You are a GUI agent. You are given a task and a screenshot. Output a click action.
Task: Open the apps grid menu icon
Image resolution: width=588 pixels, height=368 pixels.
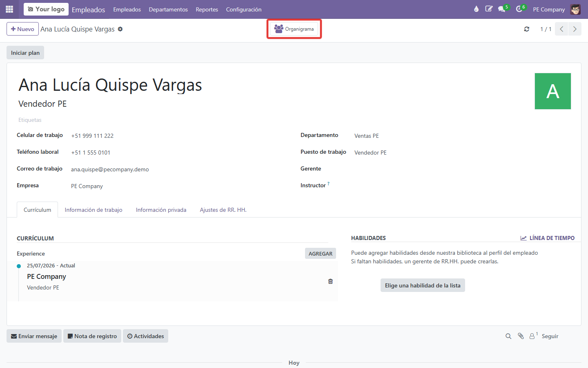[x=9, y=9]
